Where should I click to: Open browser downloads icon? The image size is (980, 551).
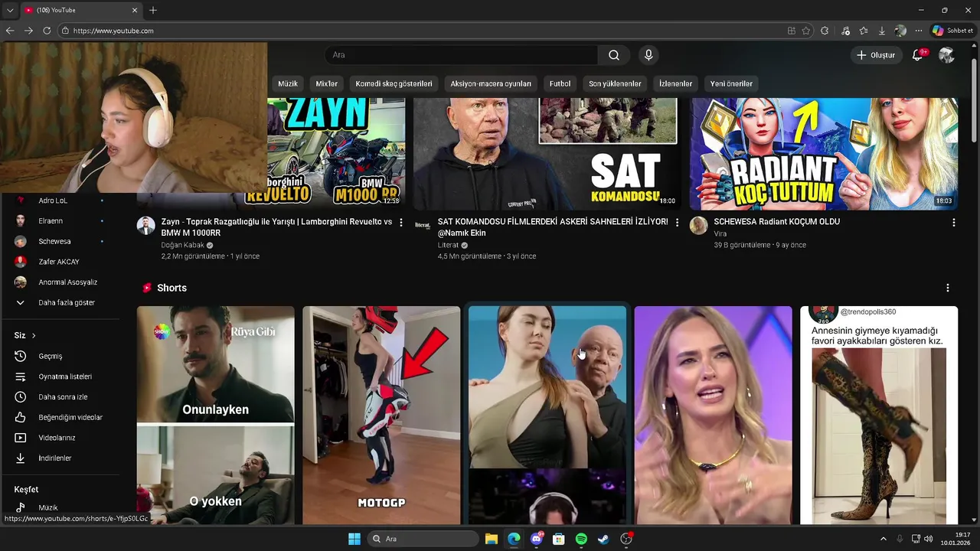(882, 31)
